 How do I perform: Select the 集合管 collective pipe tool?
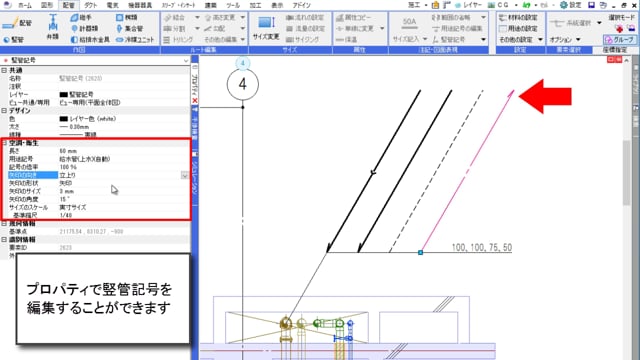[x=129, y=29]
